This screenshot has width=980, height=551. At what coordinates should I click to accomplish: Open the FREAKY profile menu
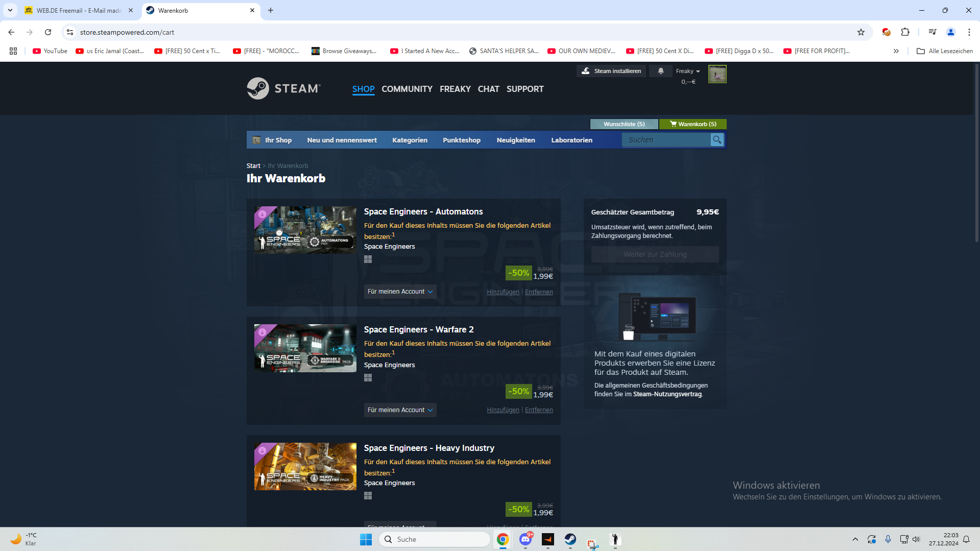click(455, 89)
